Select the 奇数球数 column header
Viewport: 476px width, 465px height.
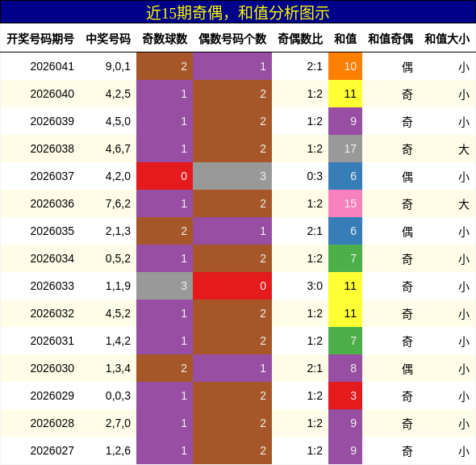[165, 39]
